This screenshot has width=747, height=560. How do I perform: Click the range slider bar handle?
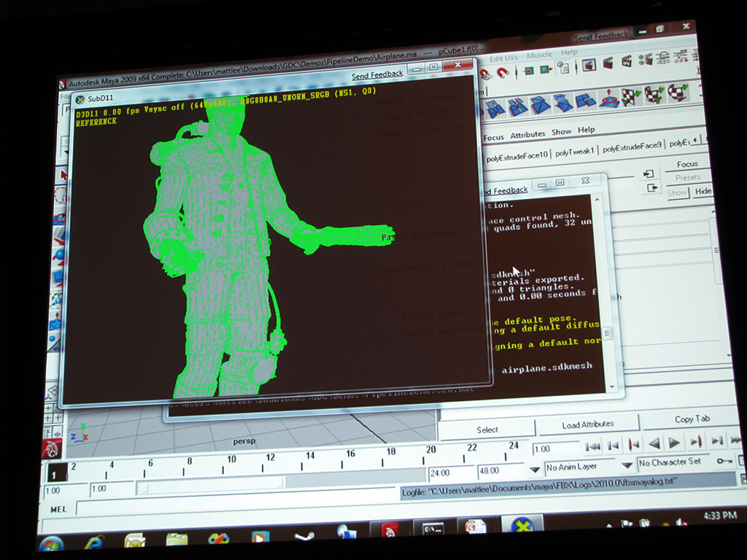coord(212,485)
